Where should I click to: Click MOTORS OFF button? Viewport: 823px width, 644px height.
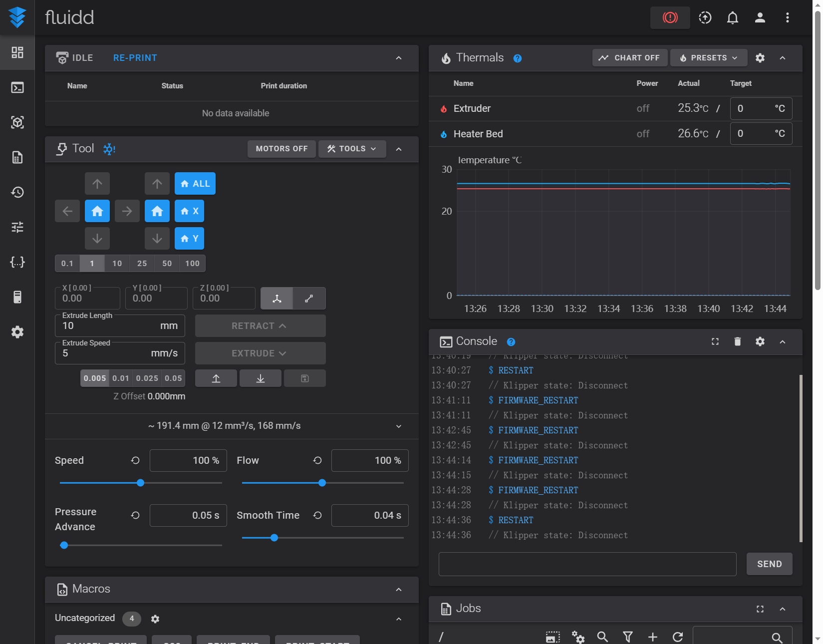(x=281, y=149)
